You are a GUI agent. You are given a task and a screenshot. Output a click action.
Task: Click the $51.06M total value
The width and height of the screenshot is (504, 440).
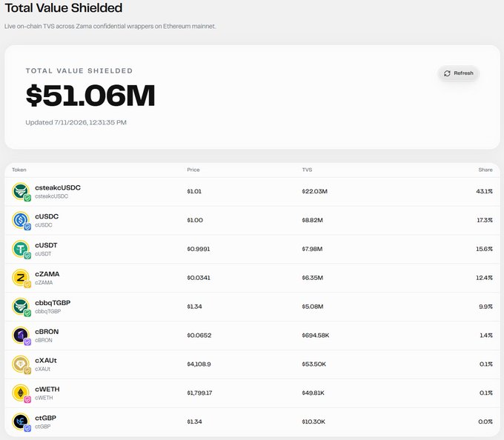click(x=90, y=96)
